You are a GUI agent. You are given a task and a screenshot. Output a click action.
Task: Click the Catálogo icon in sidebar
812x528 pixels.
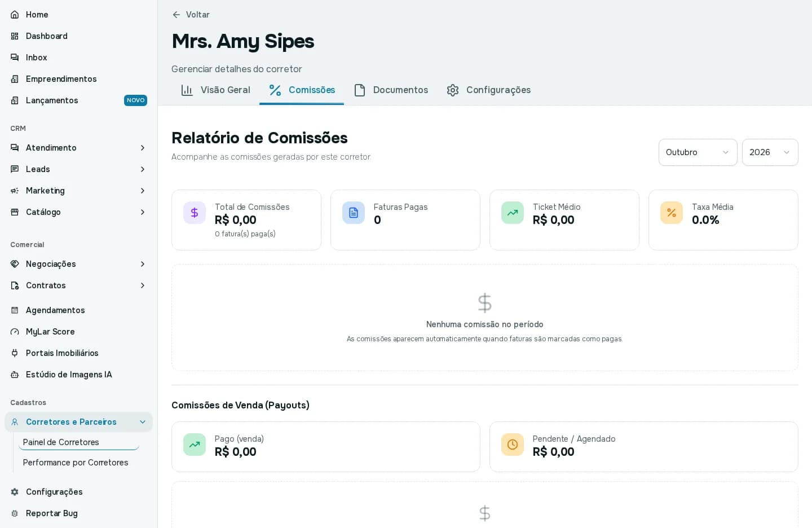[15, 212]
